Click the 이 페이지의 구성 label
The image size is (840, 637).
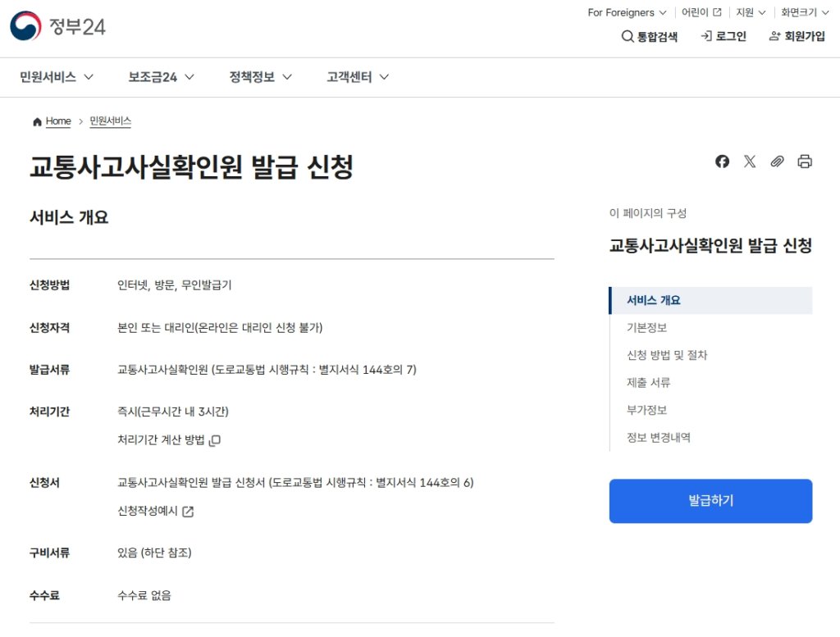pos(648,213)
